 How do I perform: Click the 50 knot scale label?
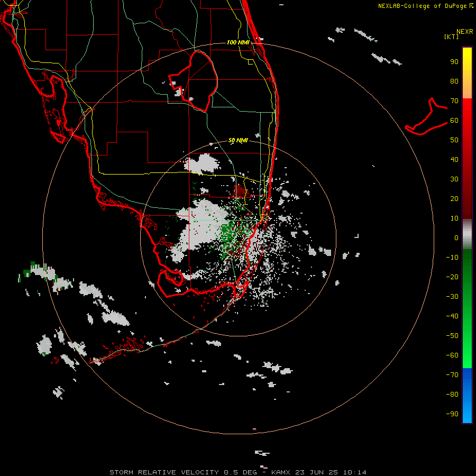(x=454, y=140)
